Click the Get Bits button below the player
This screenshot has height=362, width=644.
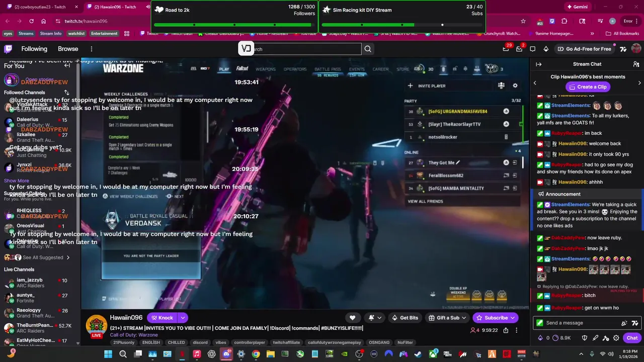point(404,318)
